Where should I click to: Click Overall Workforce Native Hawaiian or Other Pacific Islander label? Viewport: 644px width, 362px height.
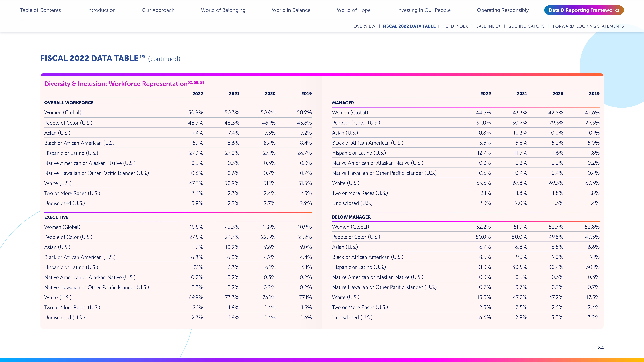point(97,173)
